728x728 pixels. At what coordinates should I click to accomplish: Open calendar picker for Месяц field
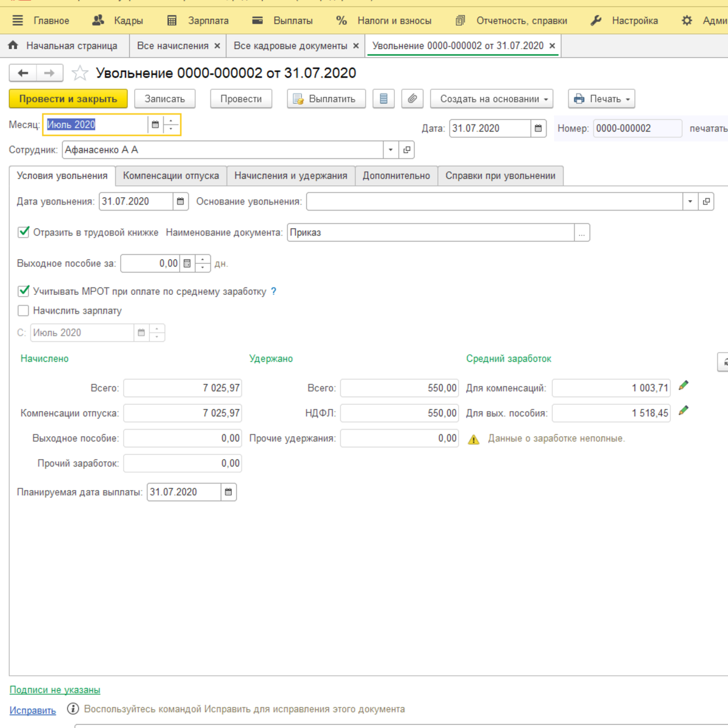(155, 124)
